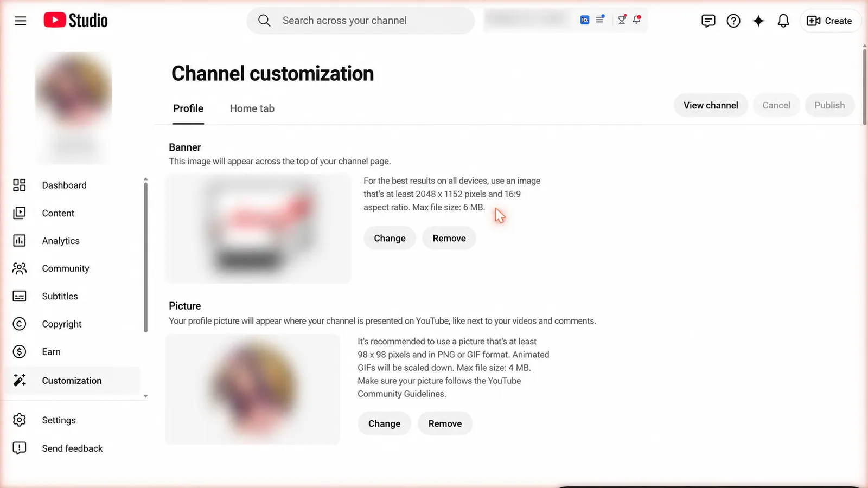
Task: Click Remove under the Picture section
Action: [x=445, y=424]
